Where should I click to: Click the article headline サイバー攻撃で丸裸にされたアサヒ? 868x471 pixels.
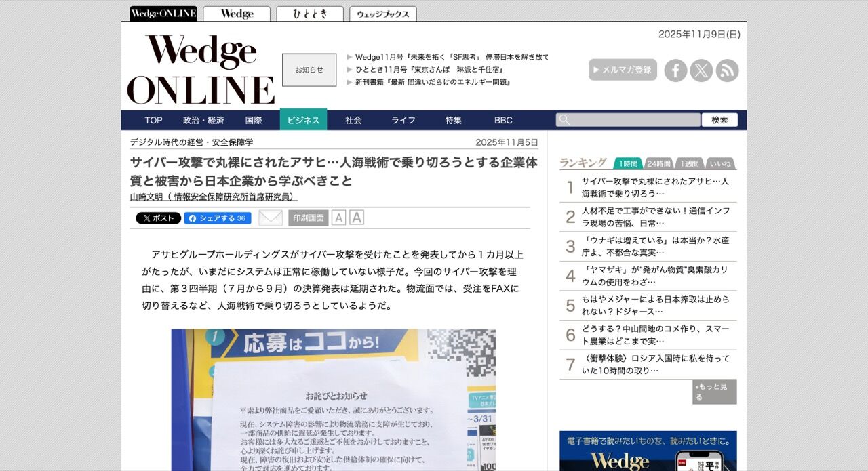pyautogui.click(x=334, y=171)
